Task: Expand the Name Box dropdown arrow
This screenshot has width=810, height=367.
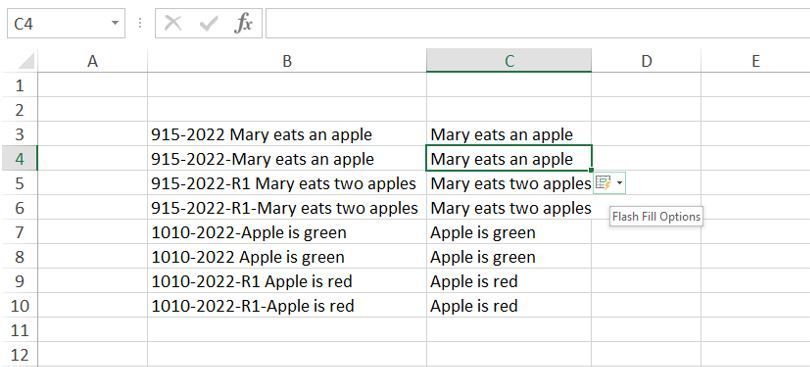Action: coord(115,23)
